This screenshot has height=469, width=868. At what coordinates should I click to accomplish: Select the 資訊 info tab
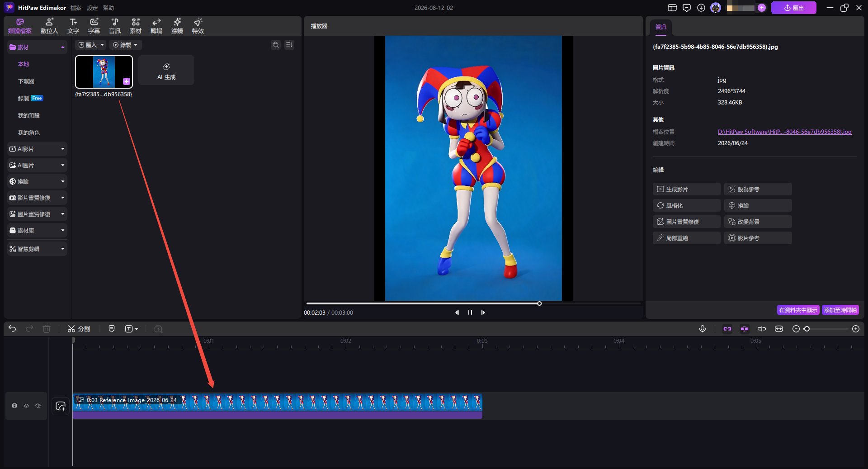click(x=661, y=27)
